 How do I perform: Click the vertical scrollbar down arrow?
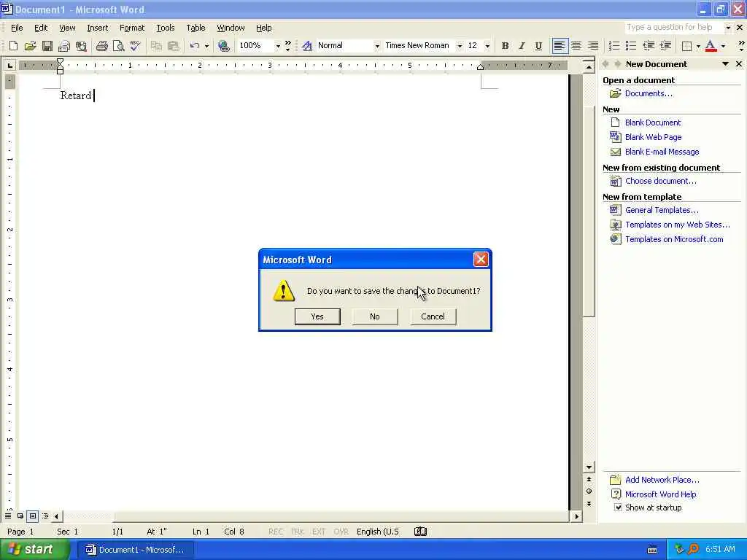click(589, 467)
